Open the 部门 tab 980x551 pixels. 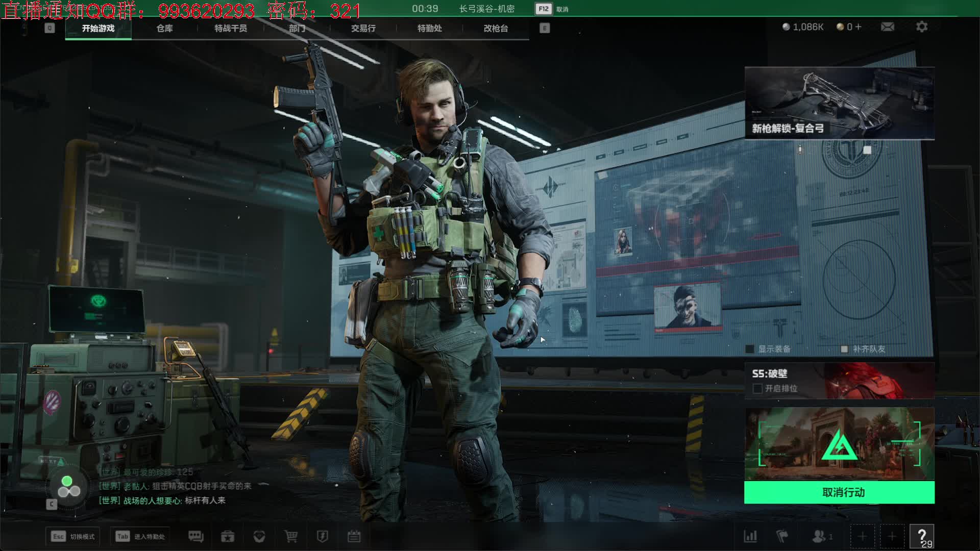[297, 28]
